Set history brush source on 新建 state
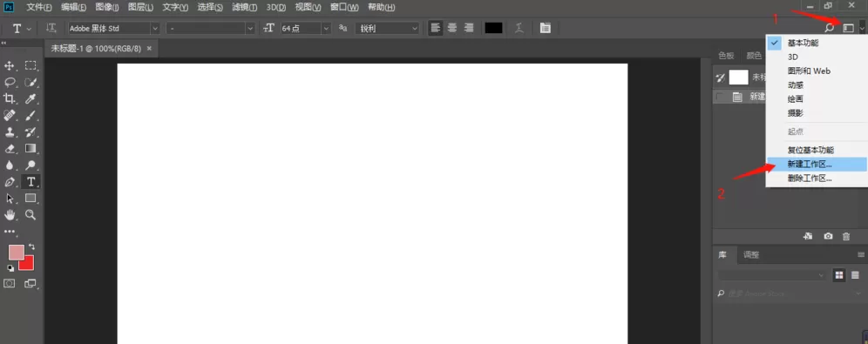 720,97
